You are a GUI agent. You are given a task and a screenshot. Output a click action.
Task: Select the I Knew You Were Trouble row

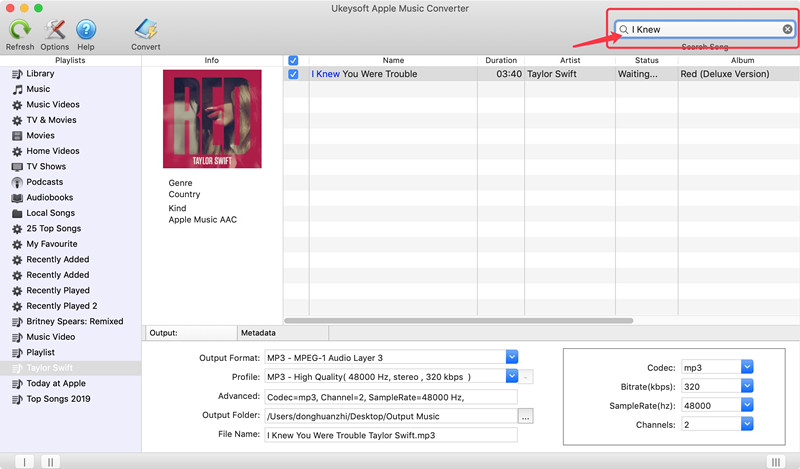point(541,74)
